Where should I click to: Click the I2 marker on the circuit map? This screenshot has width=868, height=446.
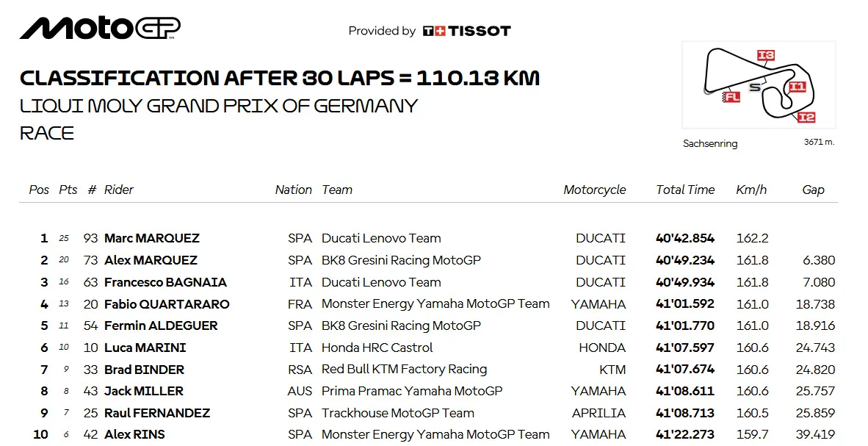[806, 117]
